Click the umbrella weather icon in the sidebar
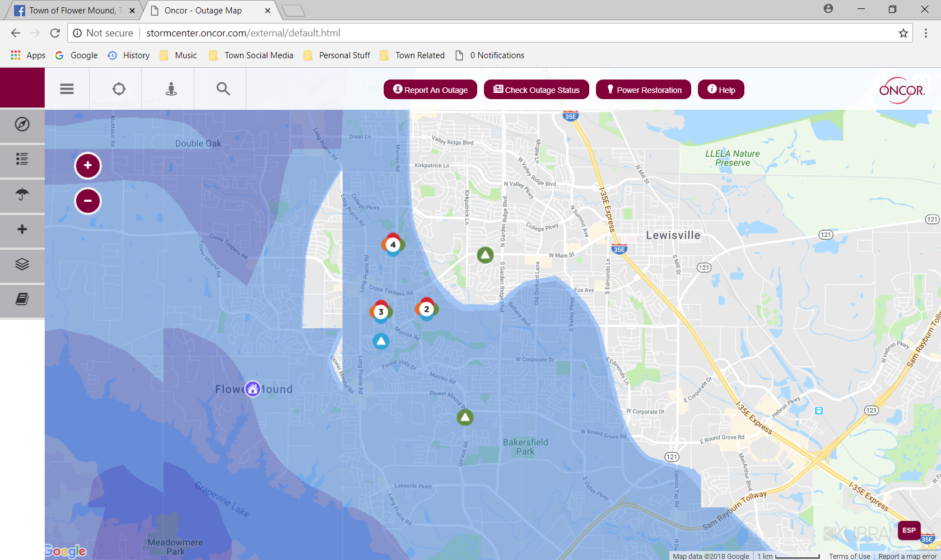Viewport: 941px width, 560px height. click(22, 194)
